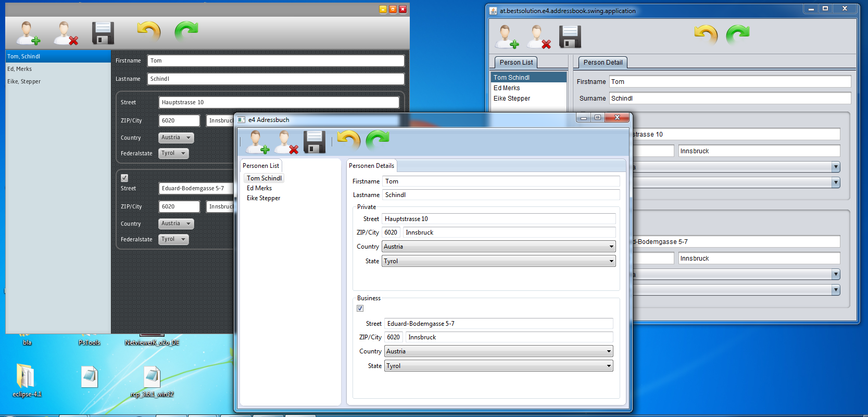
Task: Select Ed Merks in Personen List
Action: point(259,188)
